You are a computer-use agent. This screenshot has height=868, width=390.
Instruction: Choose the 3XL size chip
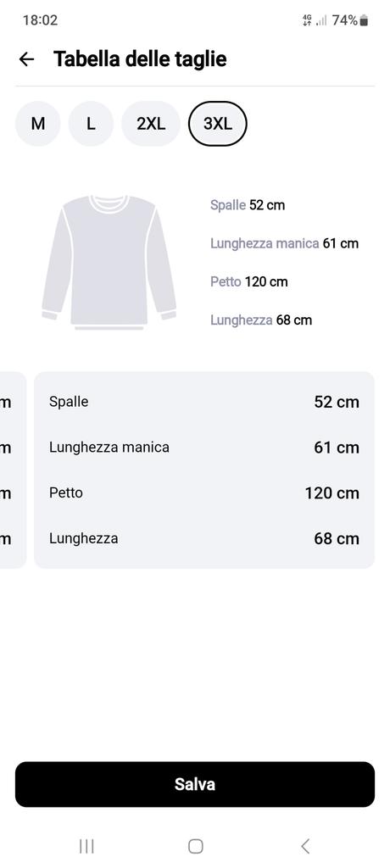pyautogui.click(x=218, y=124)
